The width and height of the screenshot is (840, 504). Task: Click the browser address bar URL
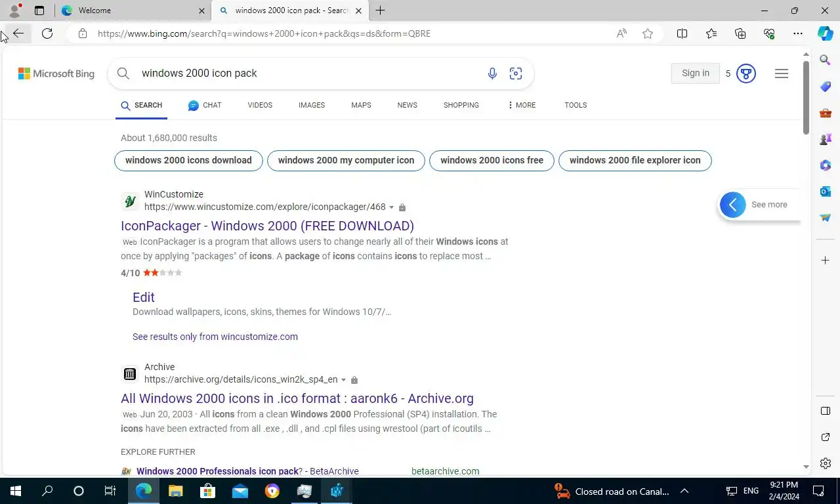[x=264, y=33]
